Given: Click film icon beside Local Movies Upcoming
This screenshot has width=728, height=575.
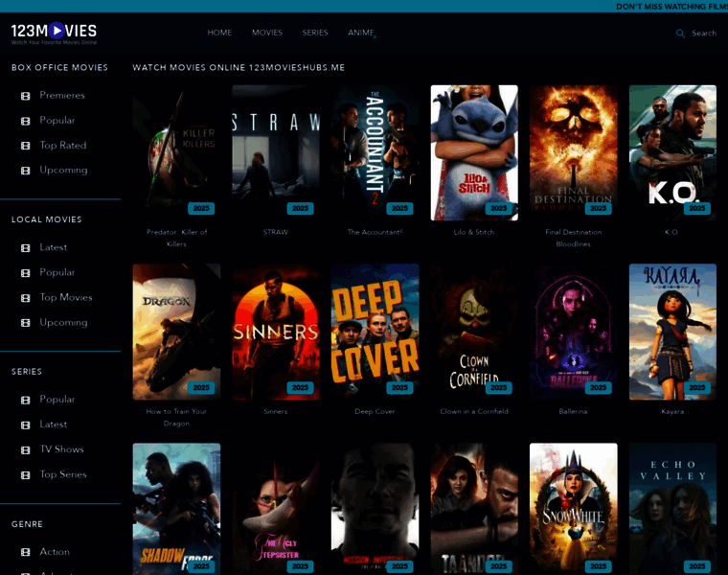Looking at the screenshot, I should (x=26, y=322).
